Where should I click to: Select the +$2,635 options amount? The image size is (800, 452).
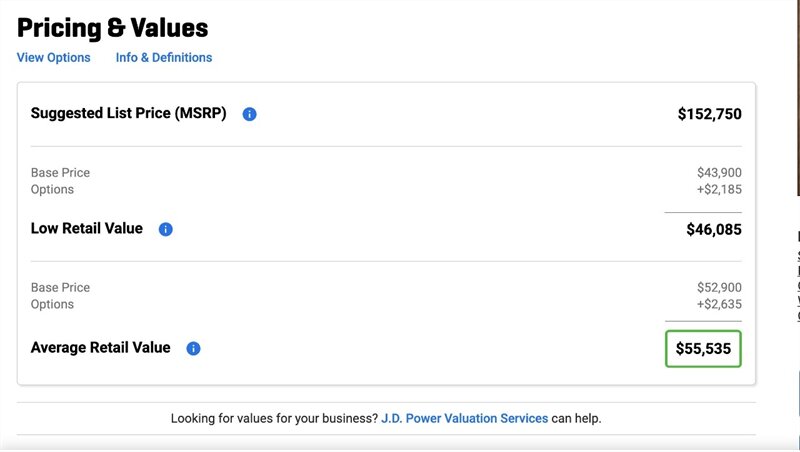coord(717,304)
